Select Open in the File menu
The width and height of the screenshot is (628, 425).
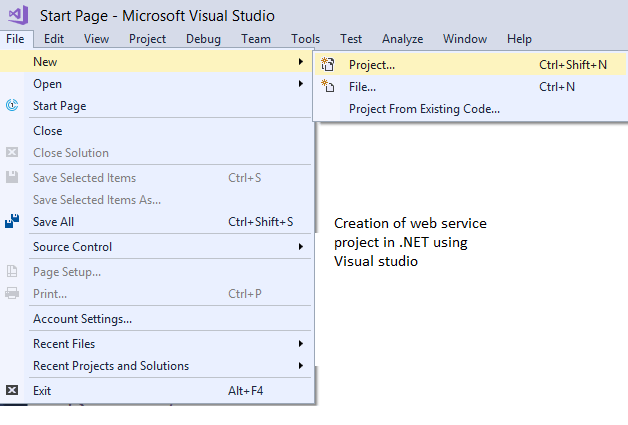156,84
